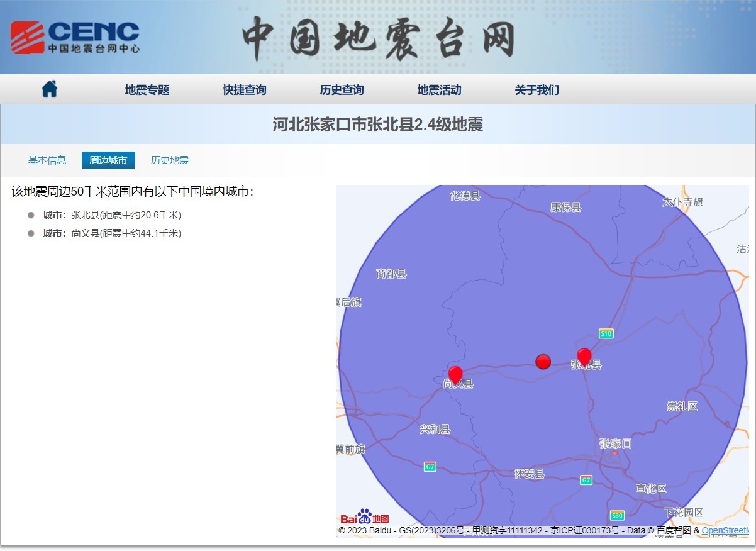
Task: Click the S10 highway badge on map
Action: (606, 333)
